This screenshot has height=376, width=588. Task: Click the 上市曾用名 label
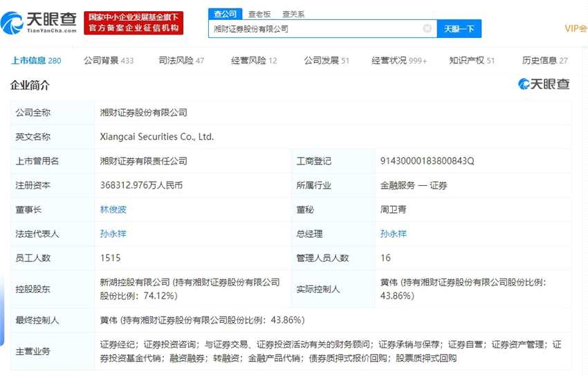point(37,161)
